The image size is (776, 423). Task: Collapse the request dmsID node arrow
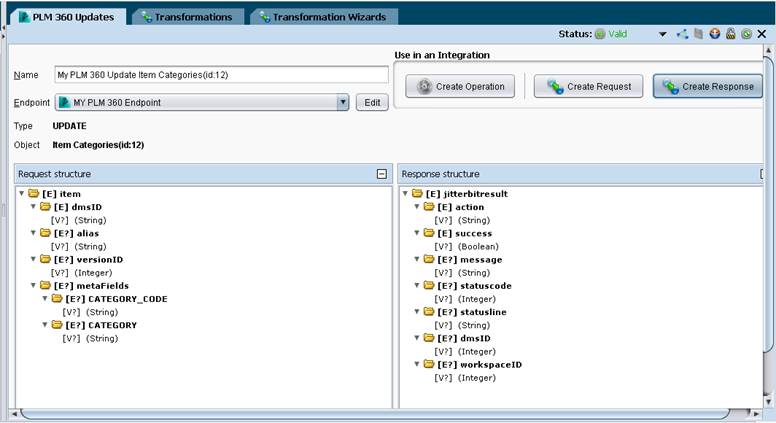[x=33, y=206]
